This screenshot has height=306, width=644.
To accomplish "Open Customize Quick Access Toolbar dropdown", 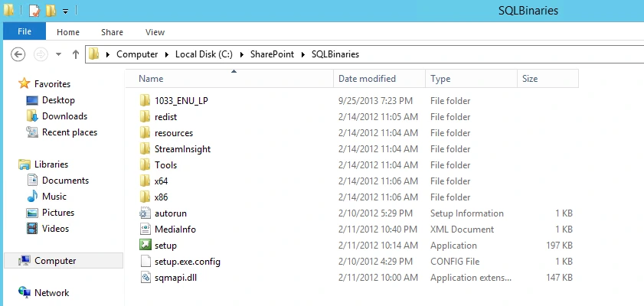I will click(x=65, y=11).
